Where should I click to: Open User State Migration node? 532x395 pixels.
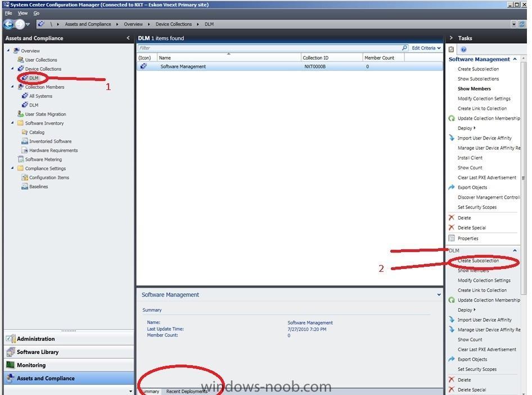coord(46,114)
